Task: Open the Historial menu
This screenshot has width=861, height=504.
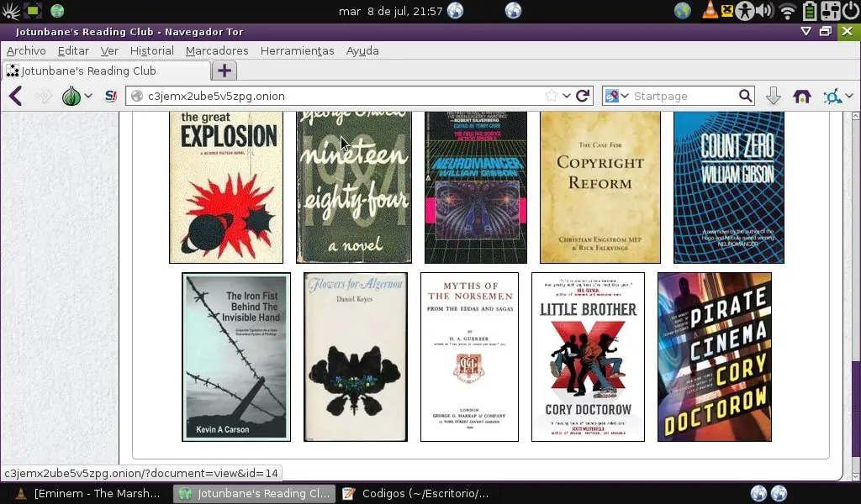Action: tap(152, 51)
